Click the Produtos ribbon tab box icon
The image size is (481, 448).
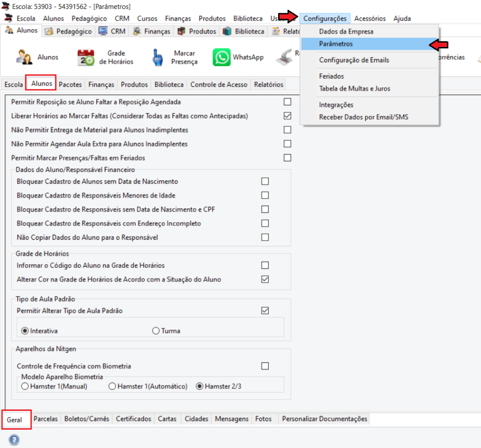(x=182, y=31)
